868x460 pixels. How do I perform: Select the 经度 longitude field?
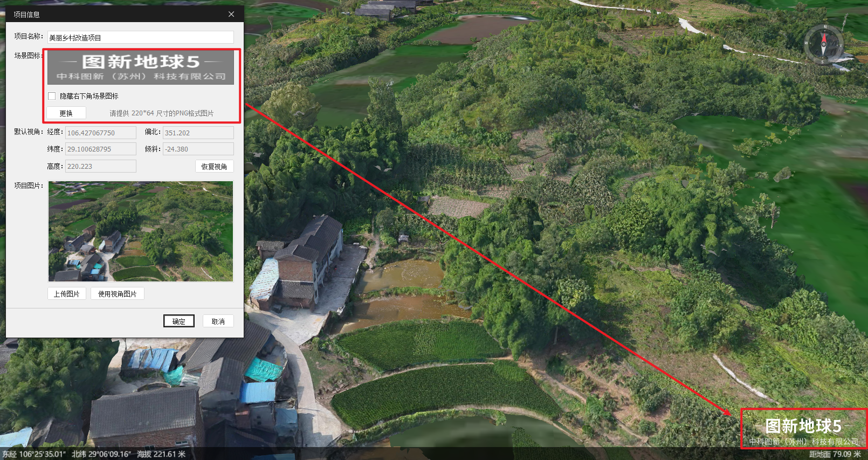click(101, 133)
